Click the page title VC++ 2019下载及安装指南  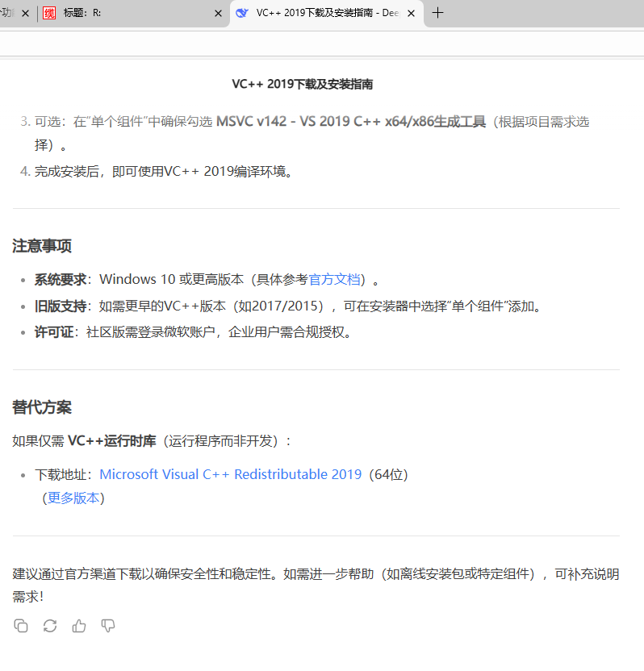[303, 84]
